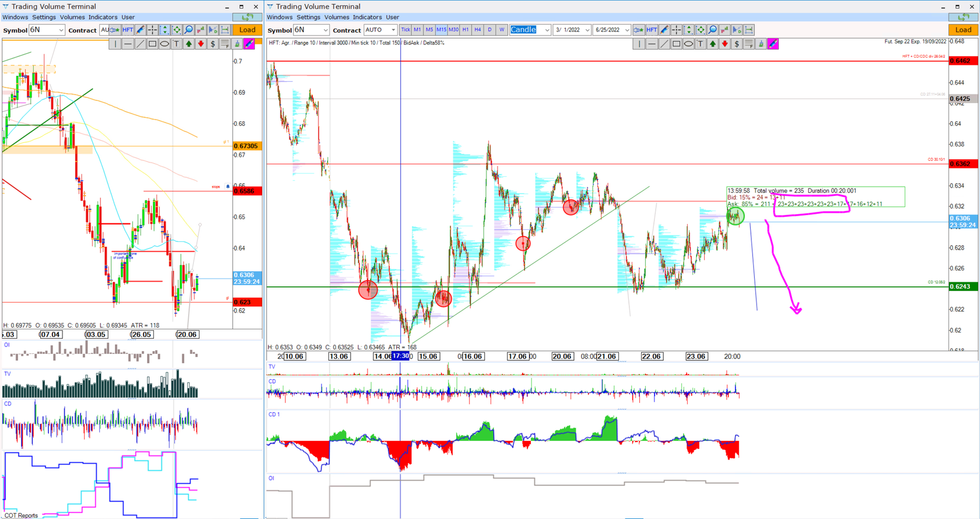Click the HFT icon in the right window toolbar
The image size is (980, 519).
click(652, 30)
